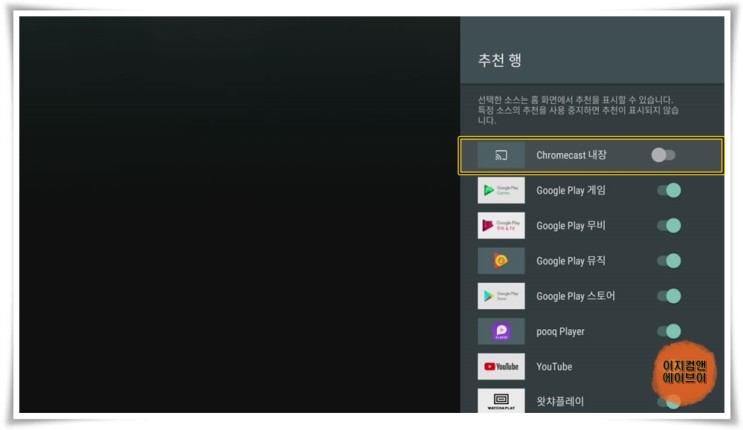743x430 pixels.
Task: Select the YouTube label text
Action: pyautogui.click(x=554, y=366)
